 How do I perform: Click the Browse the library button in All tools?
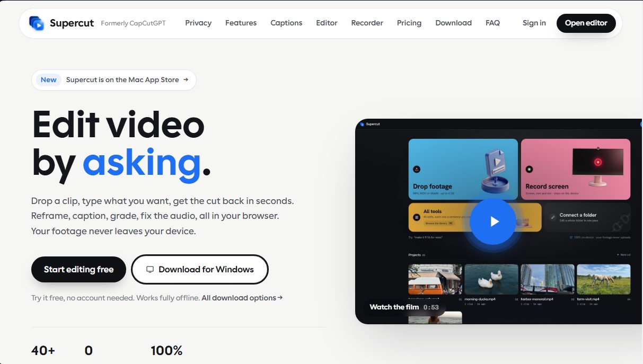[439, 224]
